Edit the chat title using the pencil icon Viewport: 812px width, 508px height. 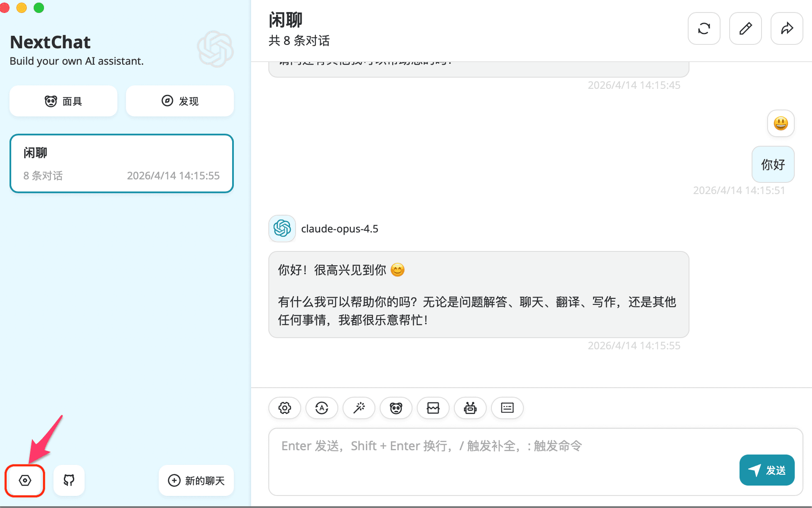[x=745, y=28]
